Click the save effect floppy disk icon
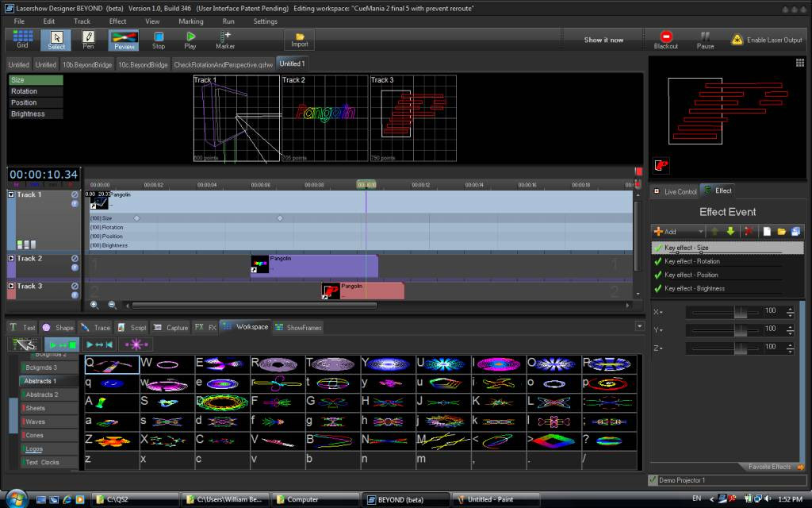 [795, 232]
